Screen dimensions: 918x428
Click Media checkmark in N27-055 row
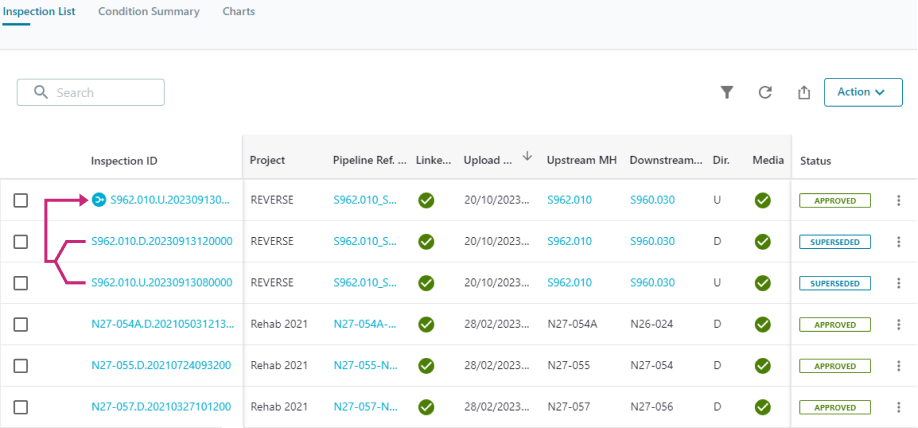pos(762,366)
